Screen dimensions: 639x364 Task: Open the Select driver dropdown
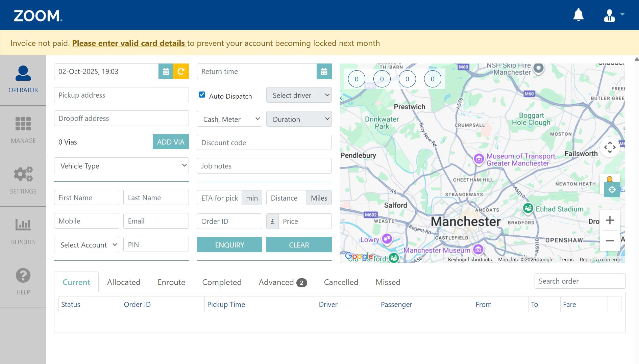coord(299,95)
